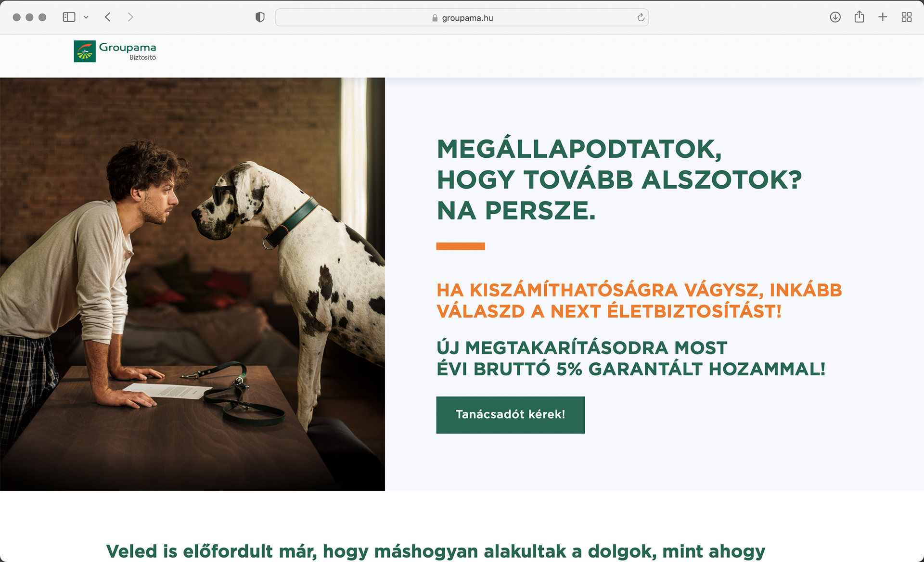
Task: Click the Veled is előfordult már heading
Action: pos(436,551)
